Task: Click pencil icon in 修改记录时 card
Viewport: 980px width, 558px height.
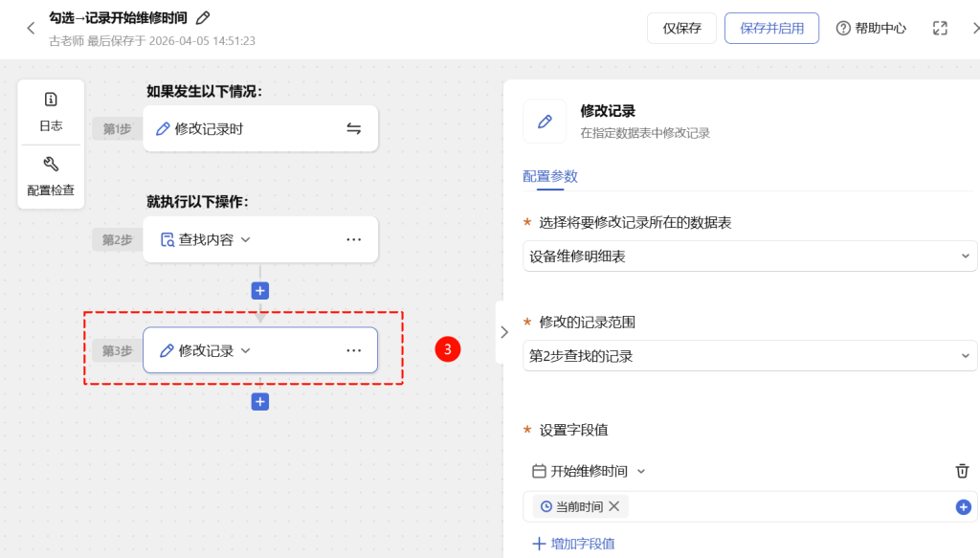Action: pos(163,128)
